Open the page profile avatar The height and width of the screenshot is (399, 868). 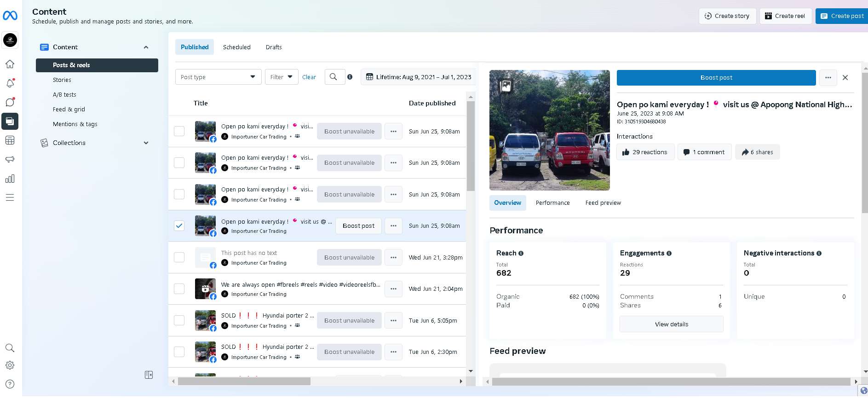[10, 40]
